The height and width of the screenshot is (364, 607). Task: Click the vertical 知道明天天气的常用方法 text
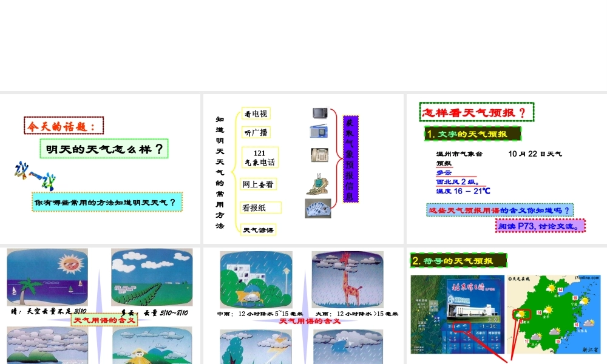(220, 172)
